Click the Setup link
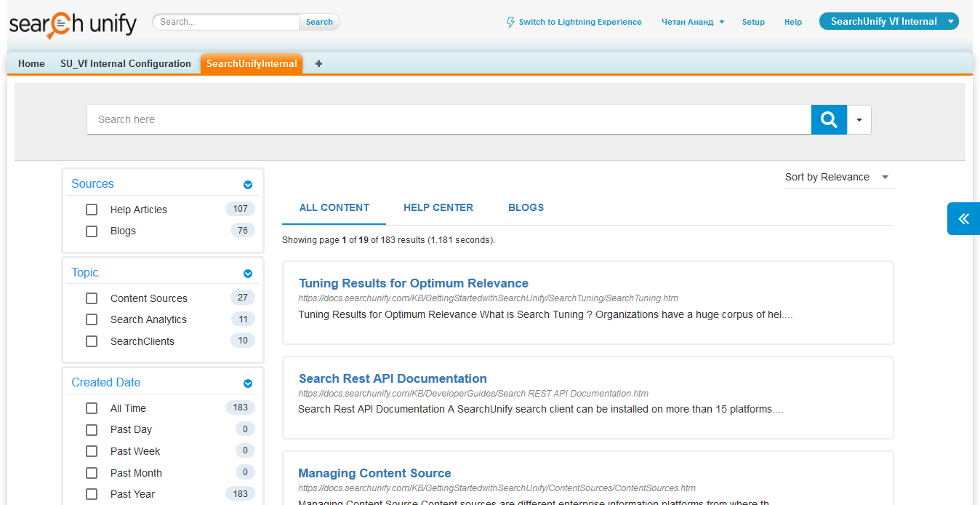The image size is (980, 505). pyautogui.click(x=753, y=22)
